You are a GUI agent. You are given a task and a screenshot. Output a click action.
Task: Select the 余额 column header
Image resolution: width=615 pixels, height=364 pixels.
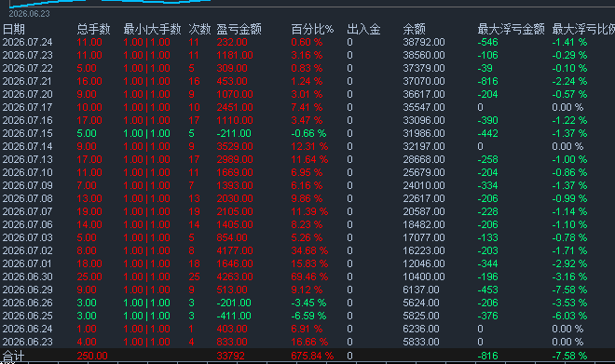[414, 30]
